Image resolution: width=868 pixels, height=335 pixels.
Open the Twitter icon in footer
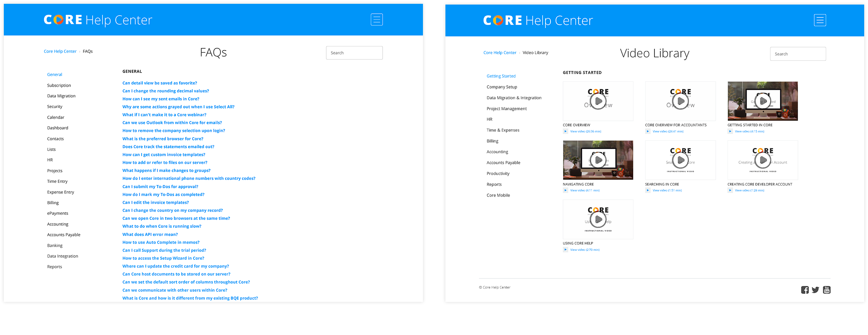815,290
